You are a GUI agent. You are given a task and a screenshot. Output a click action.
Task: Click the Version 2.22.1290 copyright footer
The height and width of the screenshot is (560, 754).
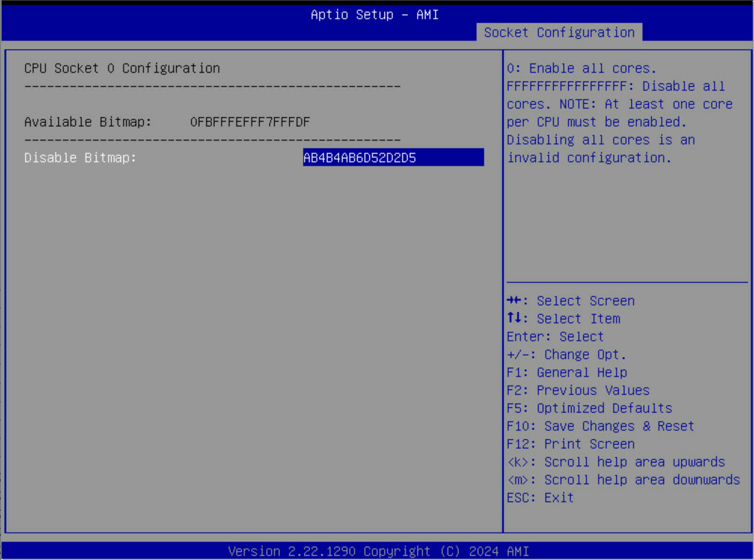click(x=378, y=551)
